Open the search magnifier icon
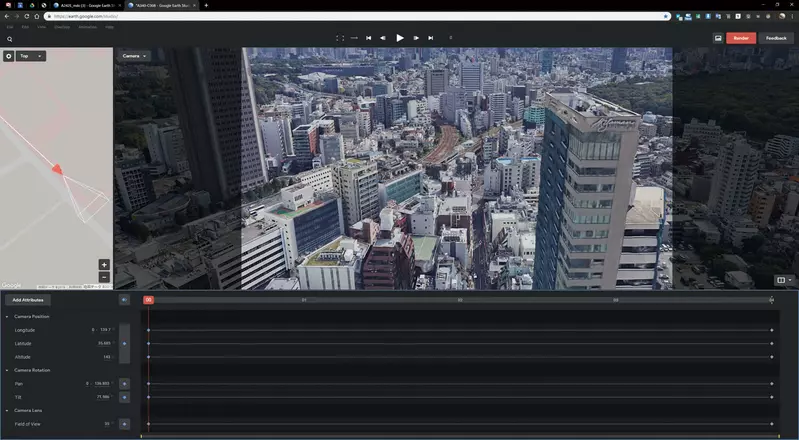799x440 pixels. (10, 39)
